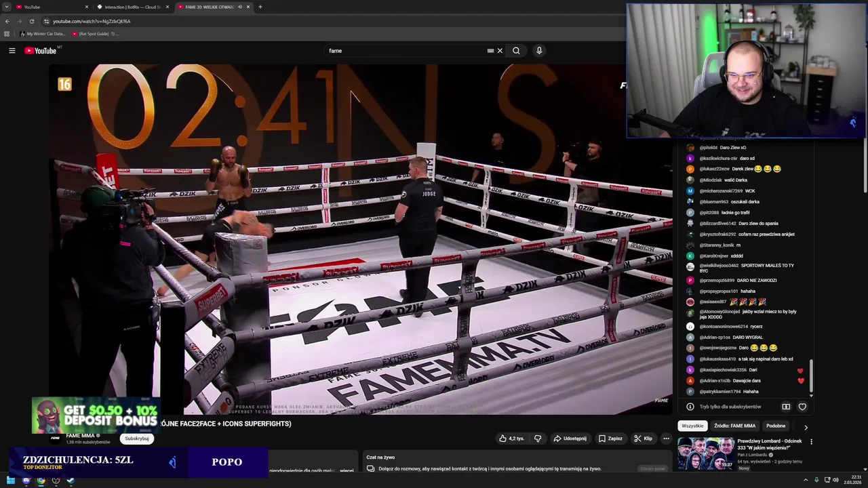Open the tab search dropdown arrow

tap(5, 7)
